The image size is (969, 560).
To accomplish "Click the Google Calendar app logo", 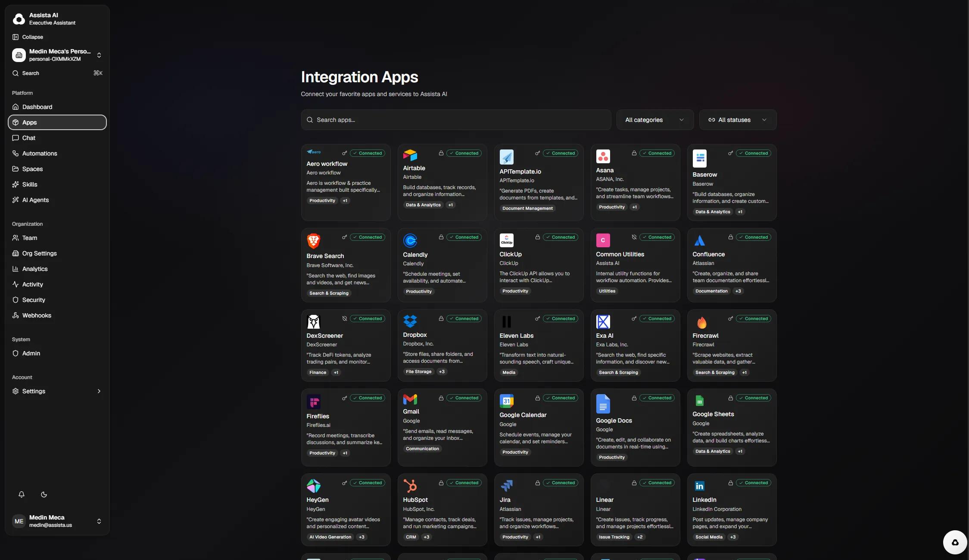I will [x=506, y=401].
